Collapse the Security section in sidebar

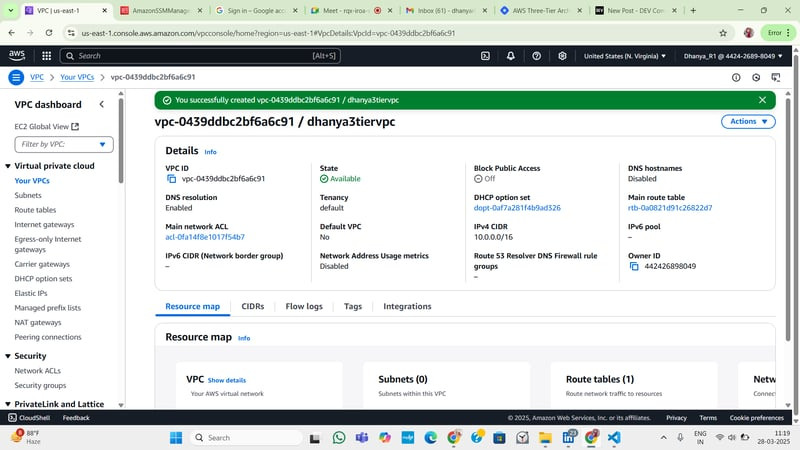8,356
